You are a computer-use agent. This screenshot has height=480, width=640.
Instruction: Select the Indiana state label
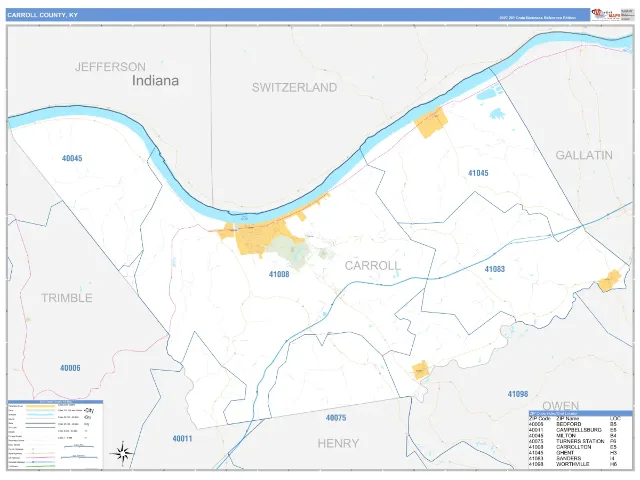(155, 80)
